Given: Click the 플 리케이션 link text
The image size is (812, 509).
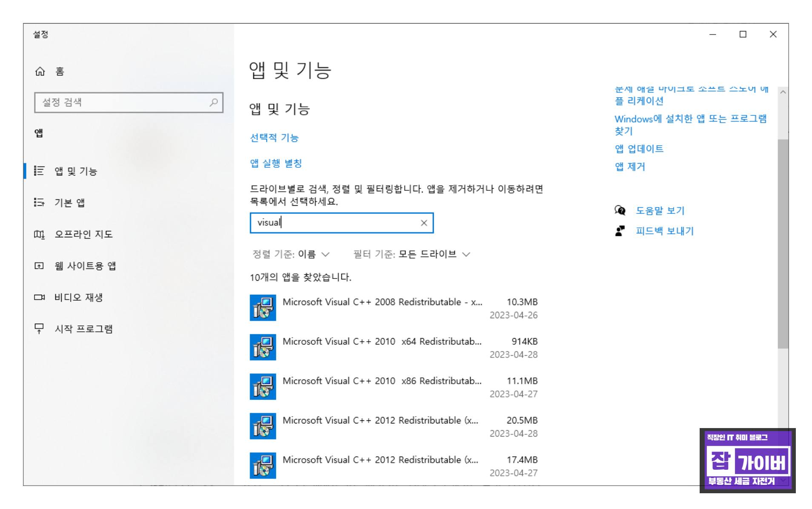Looking at the screenshot, I should [x=639, y=101].
